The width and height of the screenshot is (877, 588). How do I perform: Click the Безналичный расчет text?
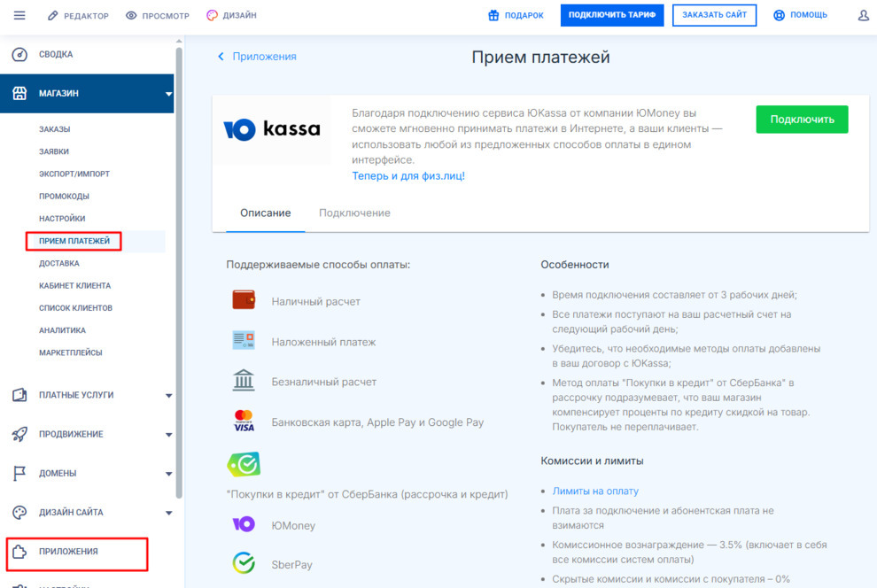coord(324,382)
